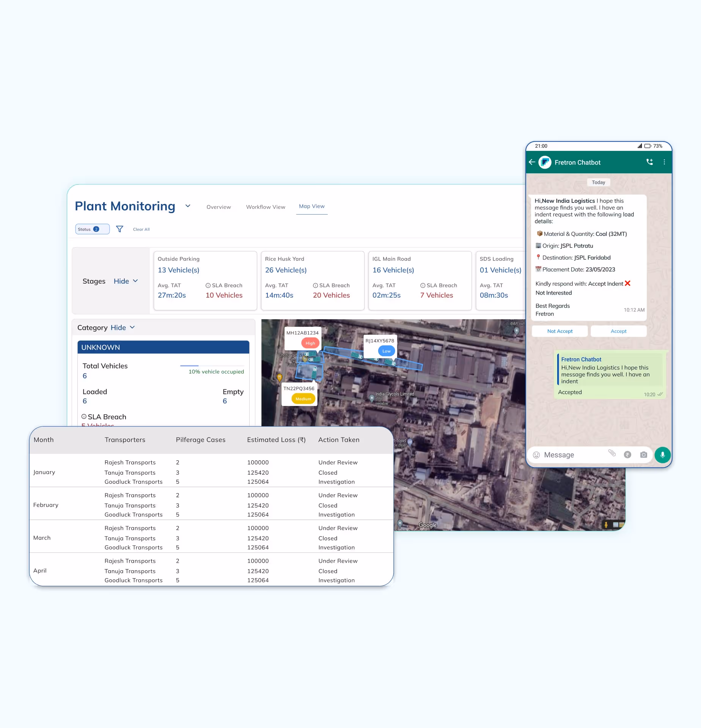This screenshot has width=701, height=728.
Task: Click the rupee payment icon
Action: 627,455
